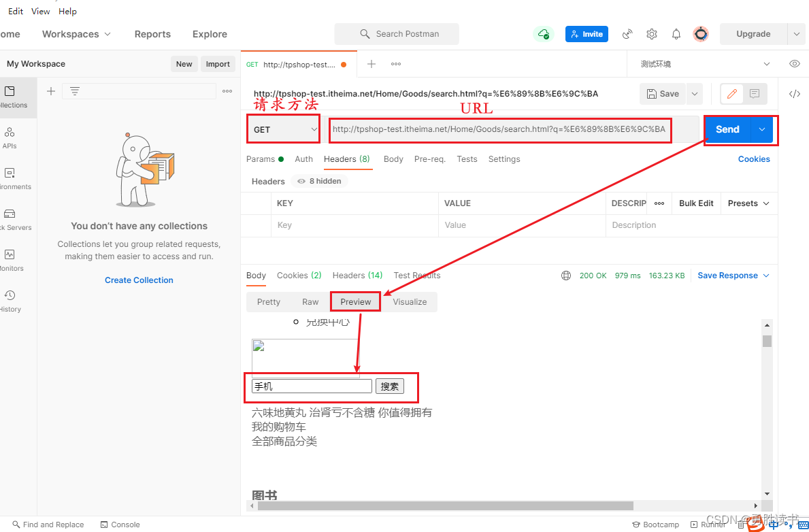Click the collections filter icon
Viewport: 809px width, 532px height.
75,91
